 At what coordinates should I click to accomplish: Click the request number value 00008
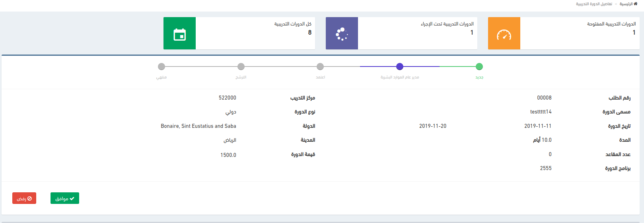[544, 98]
